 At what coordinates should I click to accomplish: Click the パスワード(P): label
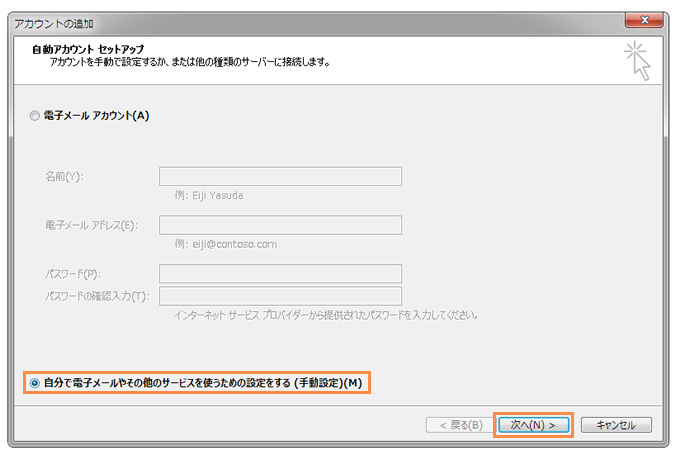72,274
